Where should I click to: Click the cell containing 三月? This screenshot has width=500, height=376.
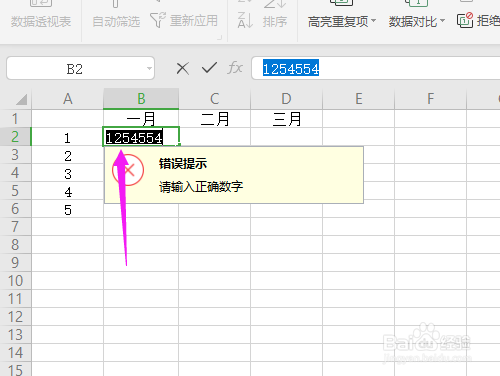pyautogui.click(x=287, y=119)
